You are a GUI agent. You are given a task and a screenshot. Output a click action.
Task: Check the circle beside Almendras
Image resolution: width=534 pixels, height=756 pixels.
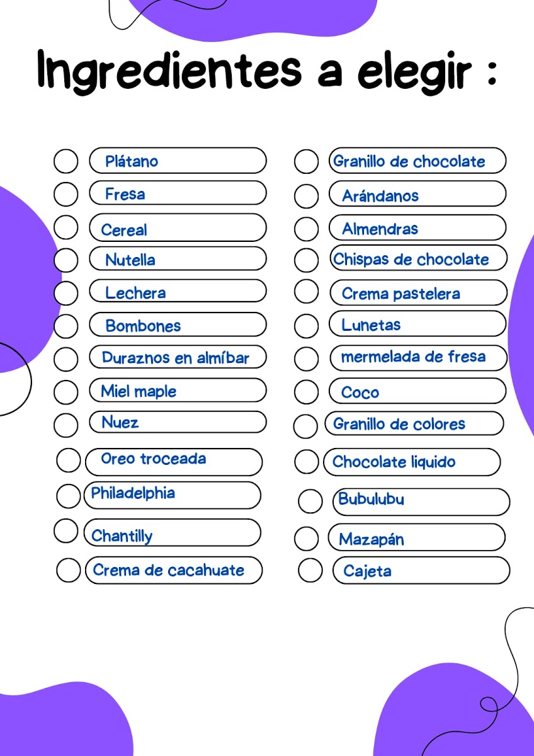pos(307,229)
